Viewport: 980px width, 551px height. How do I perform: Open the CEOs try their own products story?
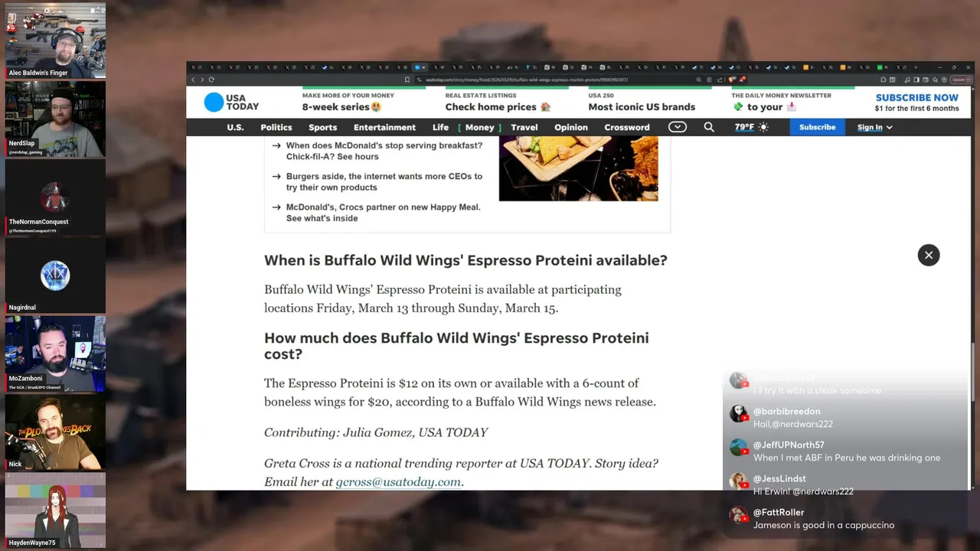point(384,181)
